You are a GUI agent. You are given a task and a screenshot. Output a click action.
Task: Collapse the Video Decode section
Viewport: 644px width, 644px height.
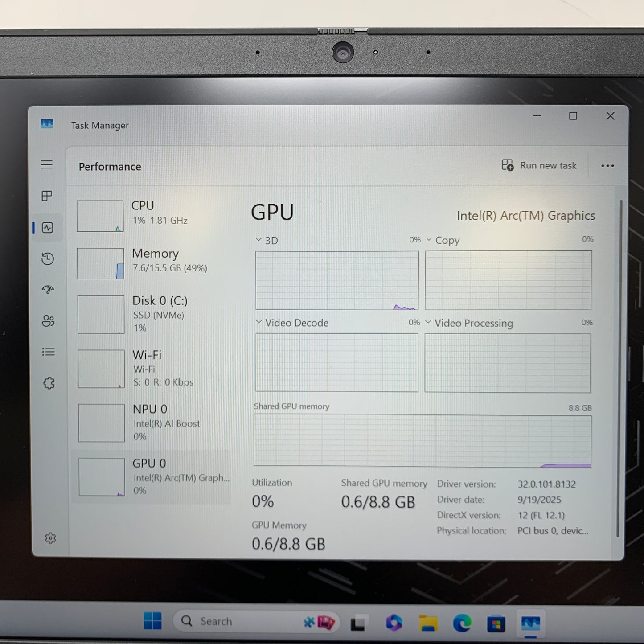258,322
